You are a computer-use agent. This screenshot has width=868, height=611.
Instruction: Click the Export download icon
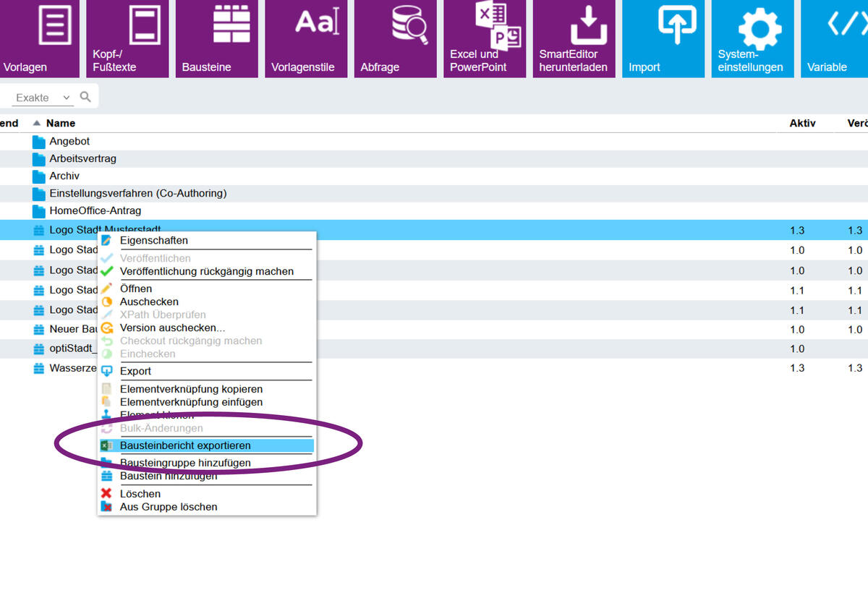(x=106, y=371)
